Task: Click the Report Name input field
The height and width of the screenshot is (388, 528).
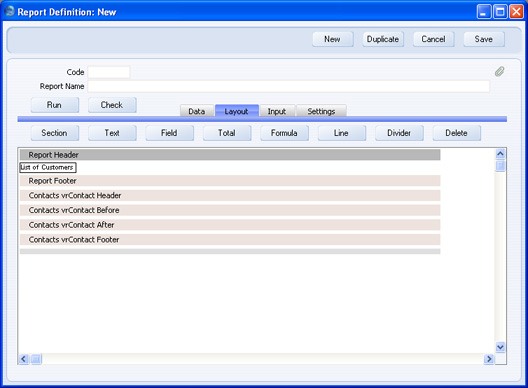Action: (289, 86)
